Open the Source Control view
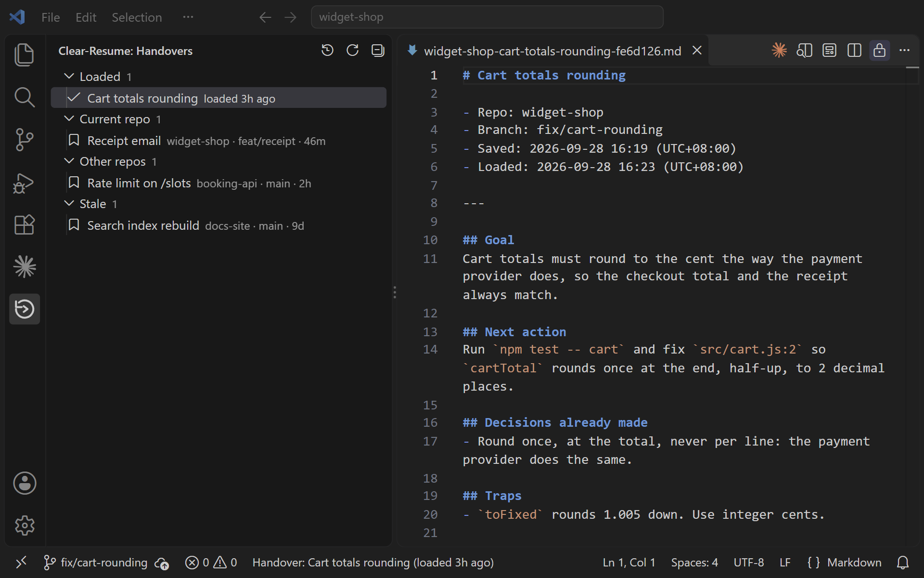924x578 pixels. click(25, 140)
